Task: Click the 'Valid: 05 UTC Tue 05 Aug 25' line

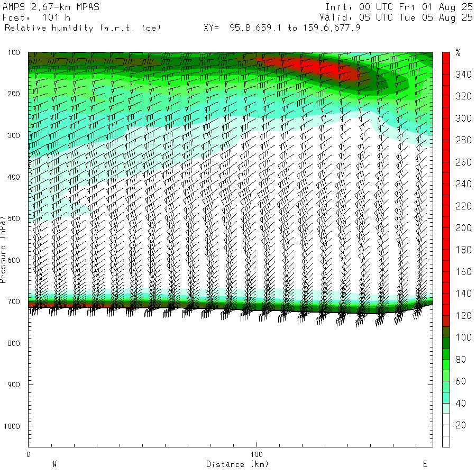Action: [x=396, y=17]
